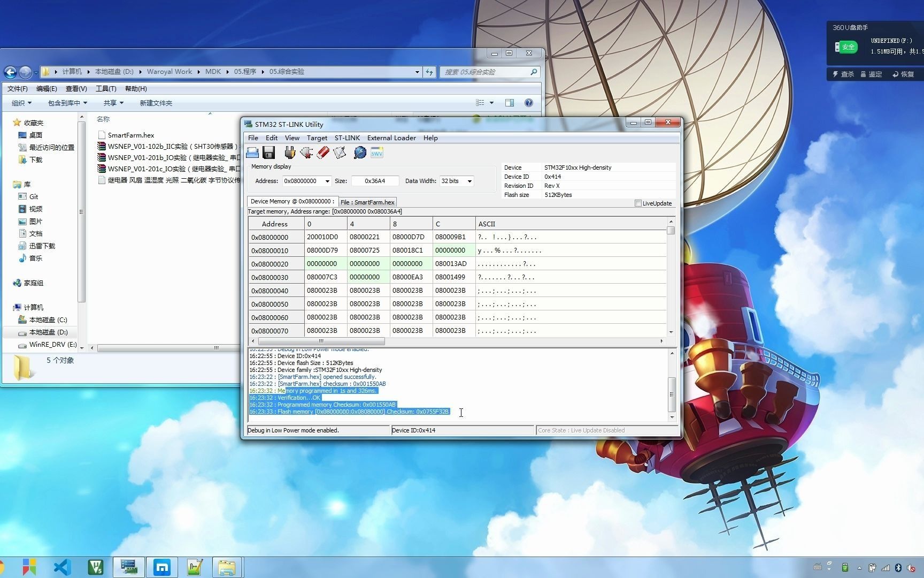Click 新建文件夹 button in Explorer
Image resolution: width=924 pixels, height=578 pixels.
tap(156, 103)
